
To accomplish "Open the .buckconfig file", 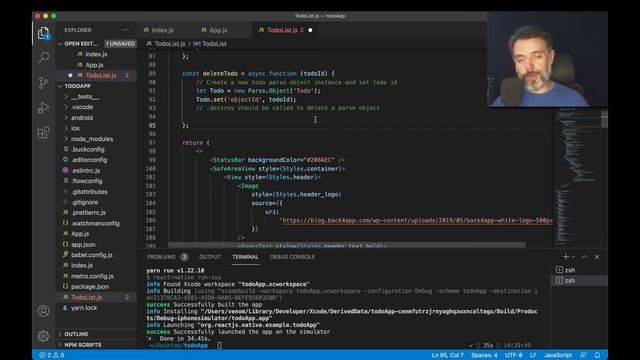I will (x=88, y=149).
